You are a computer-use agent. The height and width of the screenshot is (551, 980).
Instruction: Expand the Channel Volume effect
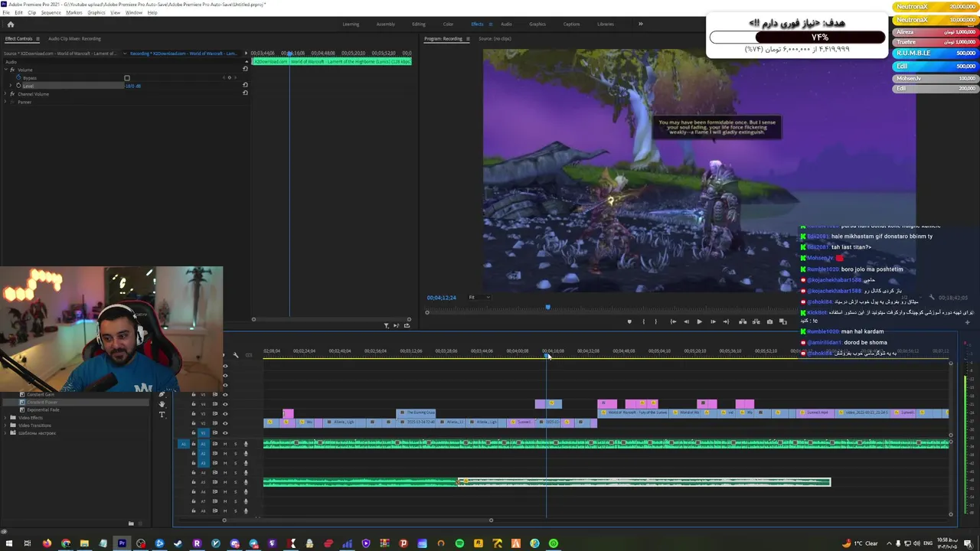coord(5,94)
